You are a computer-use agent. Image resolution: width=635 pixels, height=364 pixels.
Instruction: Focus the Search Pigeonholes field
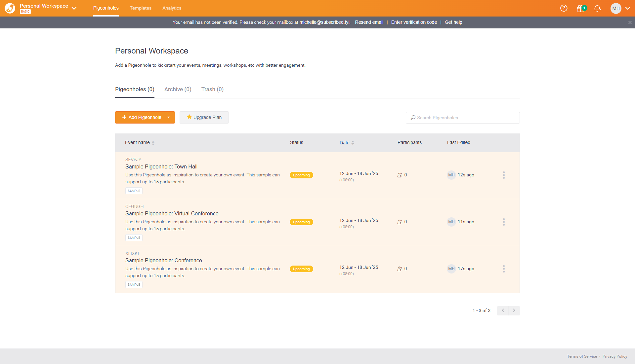tap(463, 118)
